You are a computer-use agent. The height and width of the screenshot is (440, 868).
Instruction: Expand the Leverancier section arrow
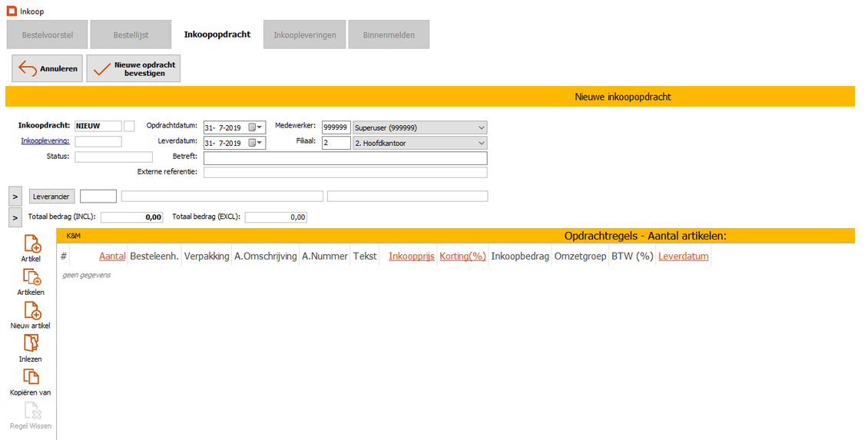(x=15, y=197)
